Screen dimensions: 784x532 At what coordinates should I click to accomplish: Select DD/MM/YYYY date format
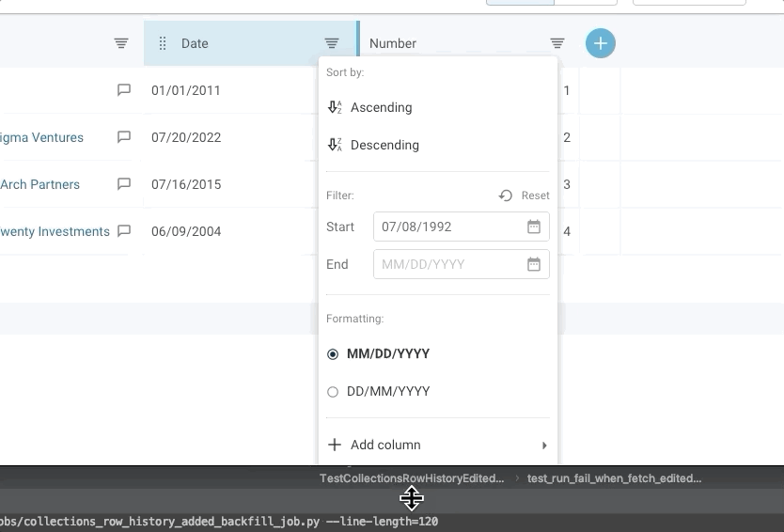click(333, 392)
